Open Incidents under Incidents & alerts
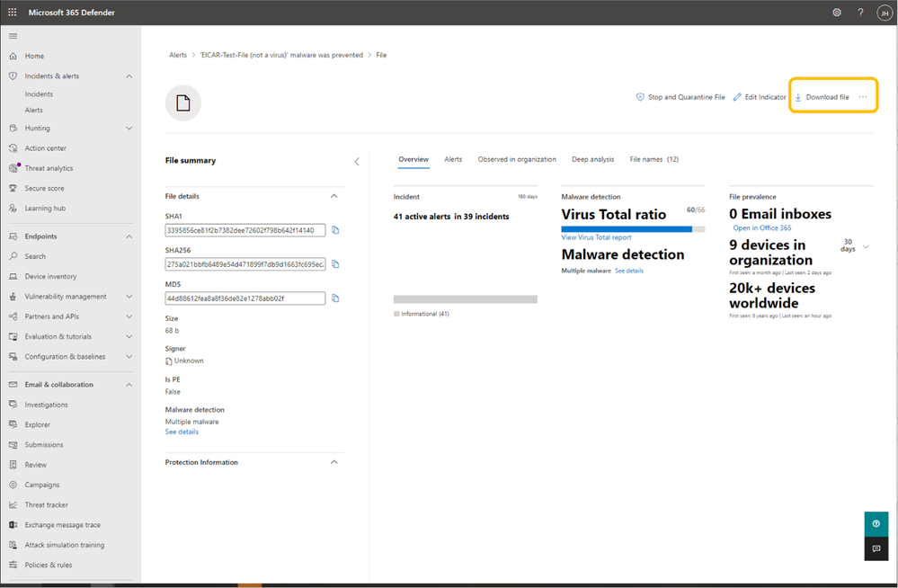The image size is (898, 588). [x=39, y=94]
